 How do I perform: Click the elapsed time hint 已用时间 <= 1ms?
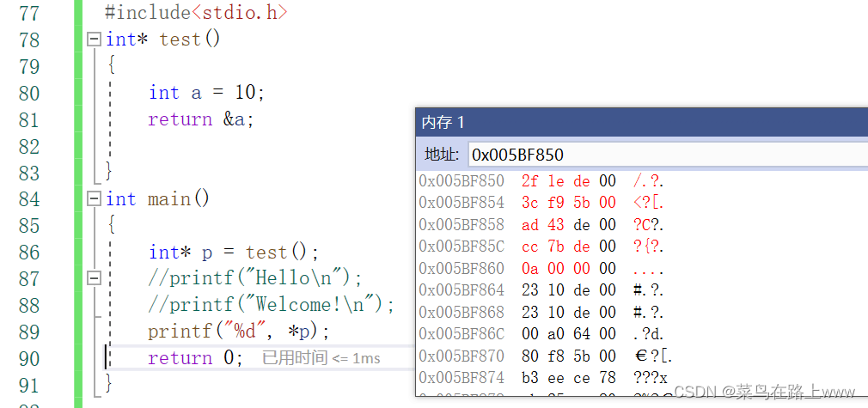point(321,358)
